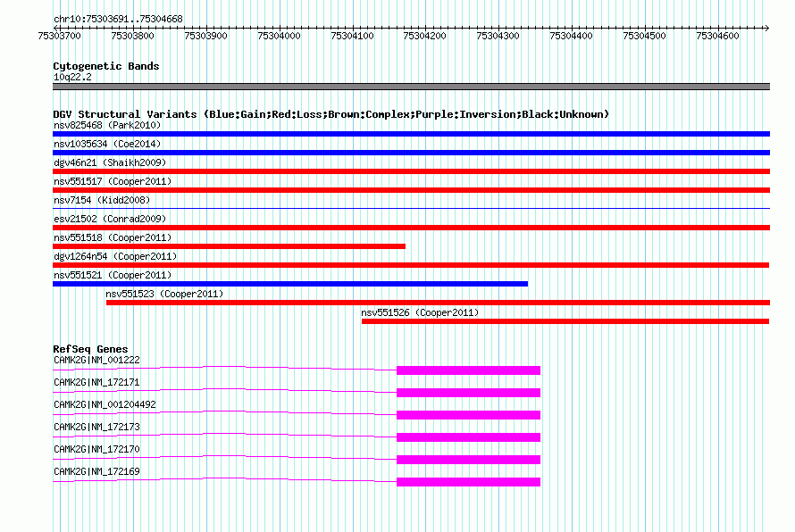The image size is (795, 532).
Task: Click the CAMK2G|NM_172170 transcript label
Action: click(96, 449)
